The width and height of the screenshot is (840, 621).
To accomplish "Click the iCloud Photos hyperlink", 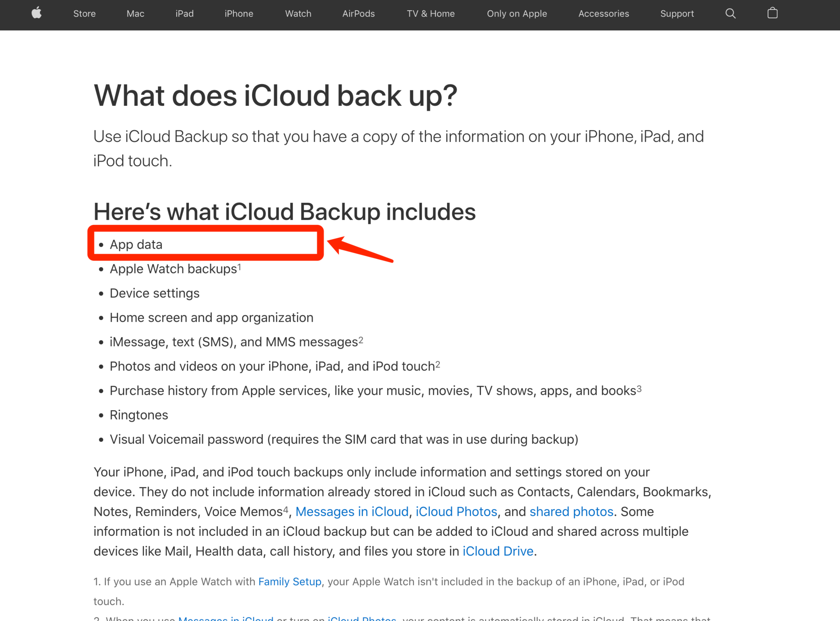I will point(456,512).
